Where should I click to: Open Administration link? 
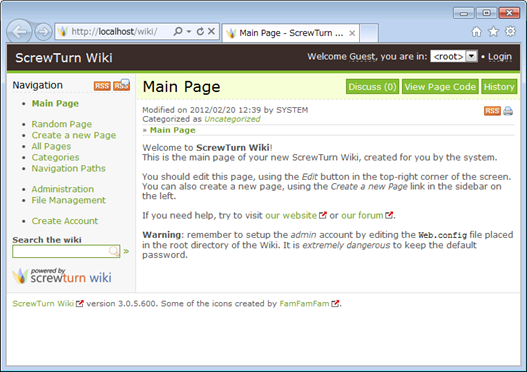63,189
